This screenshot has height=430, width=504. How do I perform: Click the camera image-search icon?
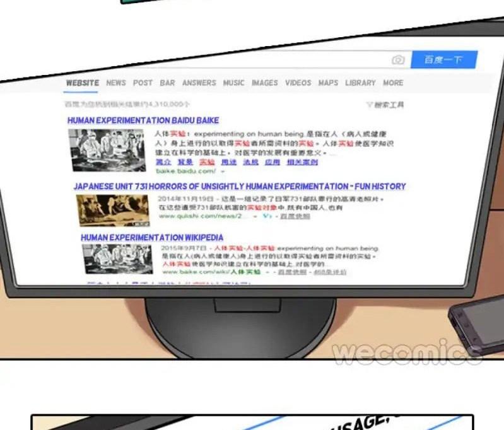pos(398,60)
